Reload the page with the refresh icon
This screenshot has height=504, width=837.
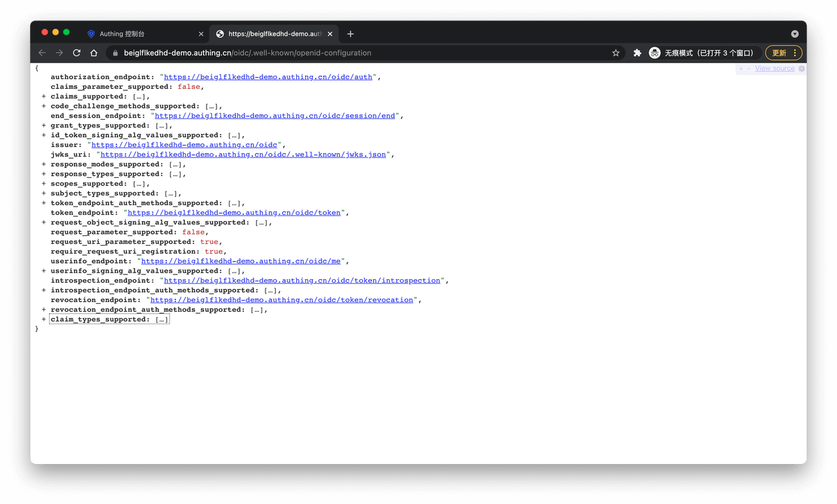(x=77, y=53)
